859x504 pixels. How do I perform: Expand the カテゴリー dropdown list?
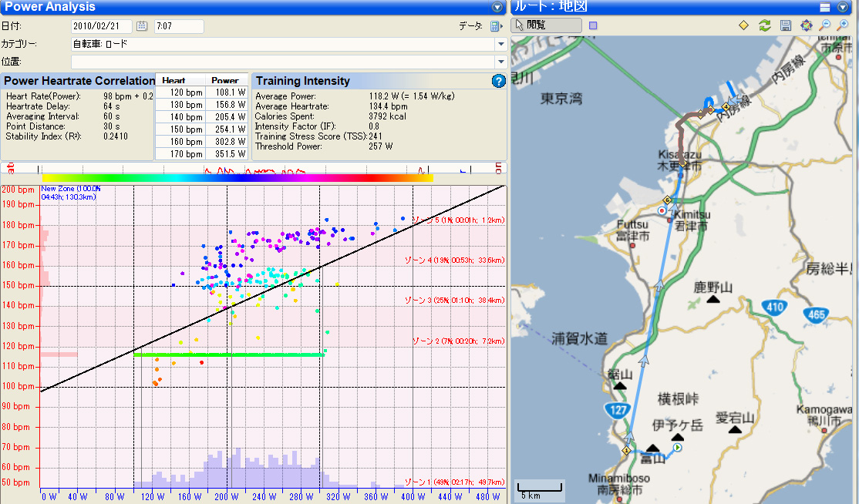(x=500, y=44)
